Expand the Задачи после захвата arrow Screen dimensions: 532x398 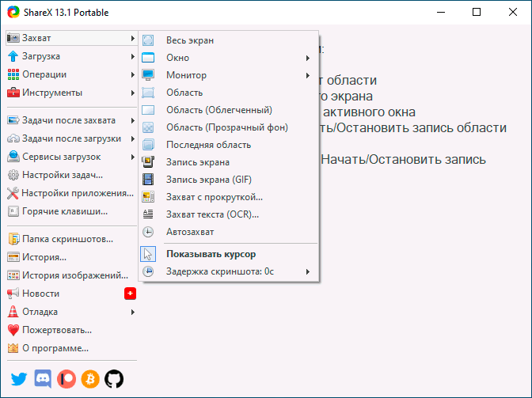click(x=133, y=121)
